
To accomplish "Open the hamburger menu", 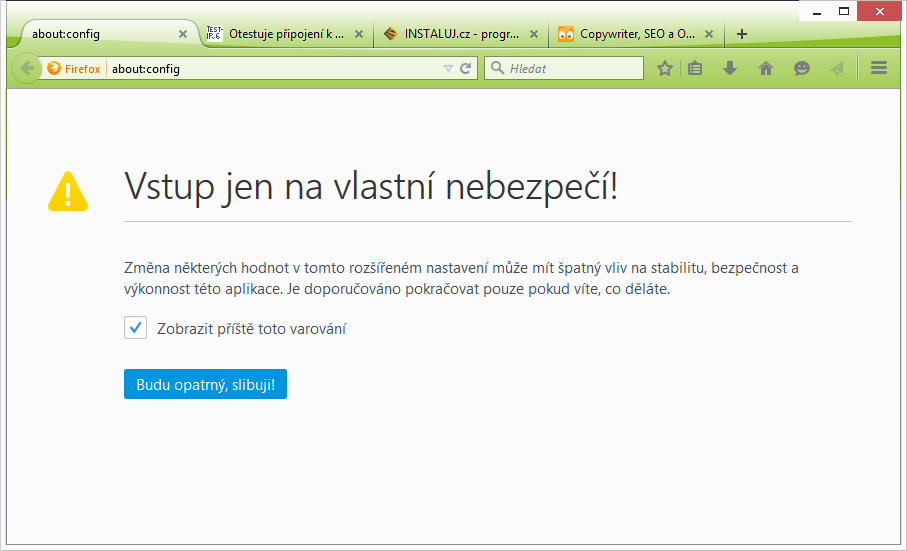I will tap(879, 68).
